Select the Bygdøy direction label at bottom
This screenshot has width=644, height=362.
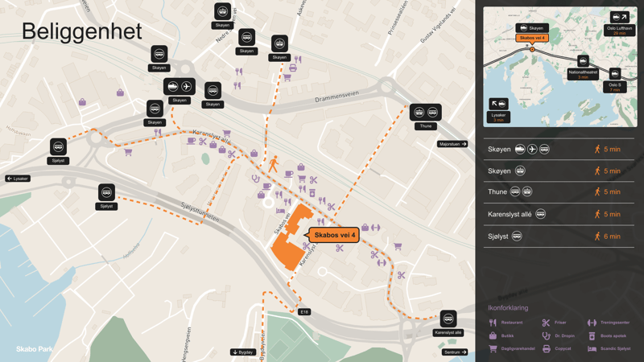tap(242, 352)
